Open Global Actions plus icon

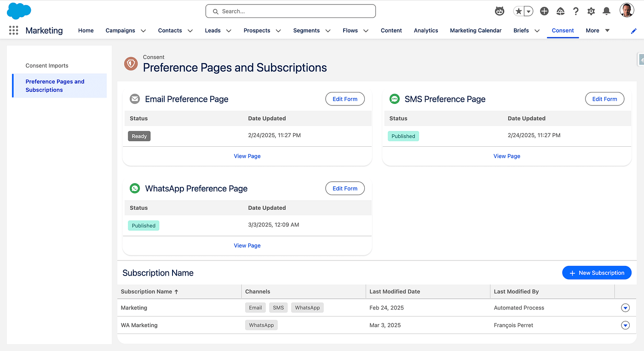click(544, 11)
